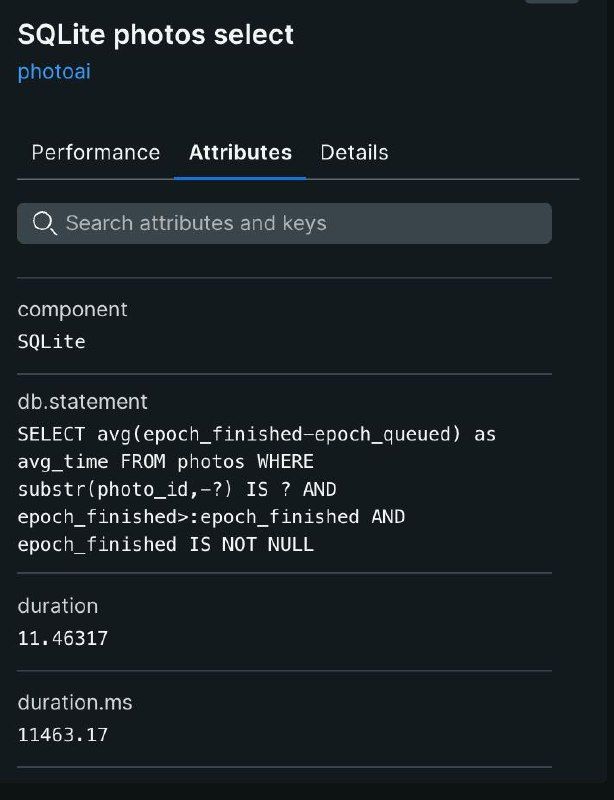Click the search magnifier icon
Image resolution: width=614 pixels, height=800 pixels.
(x=44, y=223)
